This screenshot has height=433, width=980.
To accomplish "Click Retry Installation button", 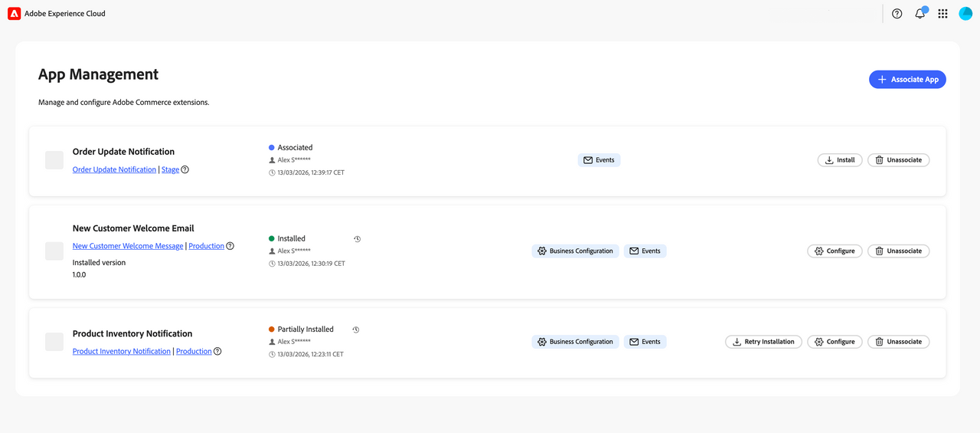I will pos(763,342).
